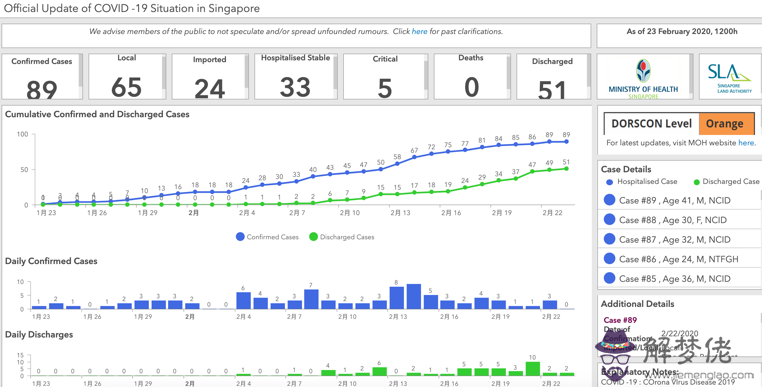Toggle Discharged Cases series in chart legend
The height and width of the screenshot is (387, 762).
[x=342, y=237]
